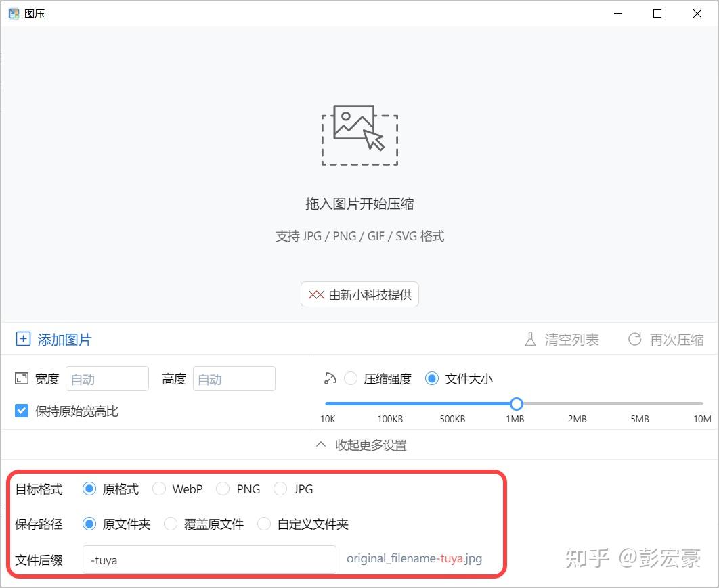Click the XX logo on the provider button
Viewport: 719px width, 588px height.
tap(315, 294)
